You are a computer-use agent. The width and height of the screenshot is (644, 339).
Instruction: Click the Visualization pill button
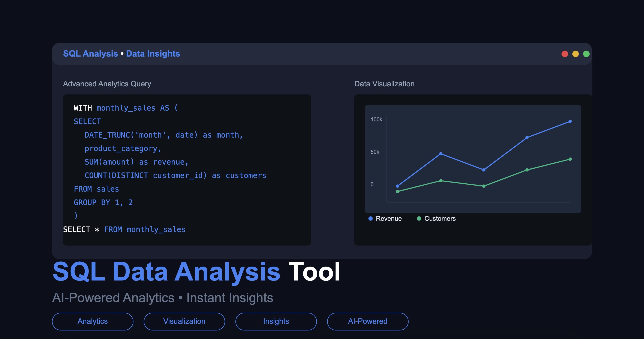(184, 321)
